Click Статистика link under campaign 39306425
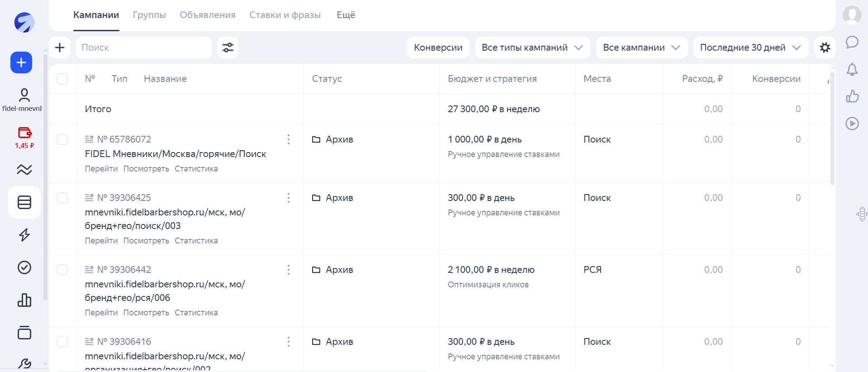The width and height of the screenshot is (868, 372). point(196,241)
